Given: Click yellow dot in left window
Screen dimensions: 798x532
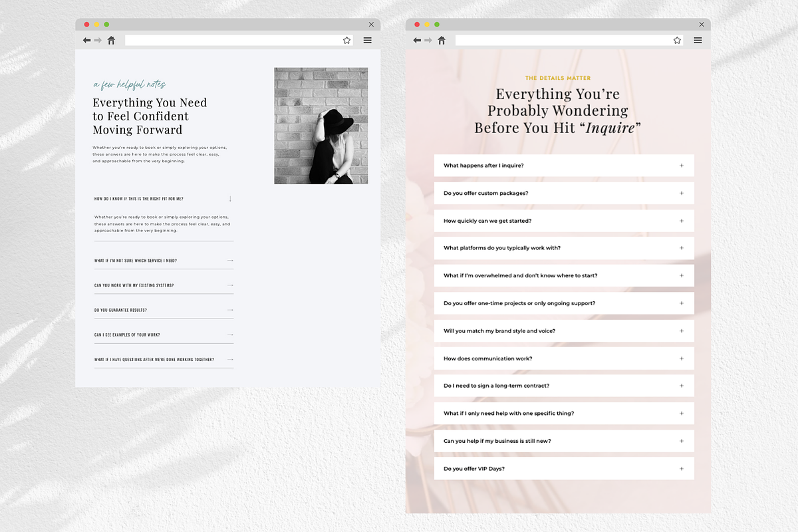Looking at the screenshot, I should click(96, 25).
